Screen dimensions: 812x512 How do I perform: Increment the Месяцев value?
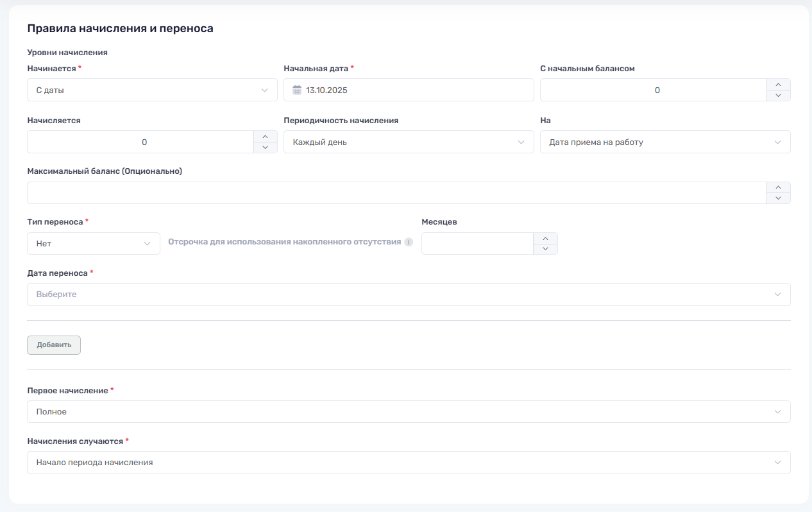coord(545,238)
